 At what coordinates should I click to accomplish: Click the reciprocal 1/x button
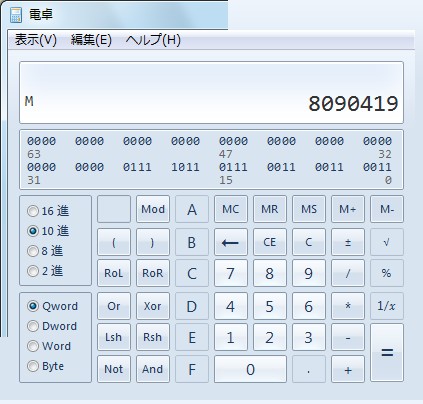[x=387, y=306]
